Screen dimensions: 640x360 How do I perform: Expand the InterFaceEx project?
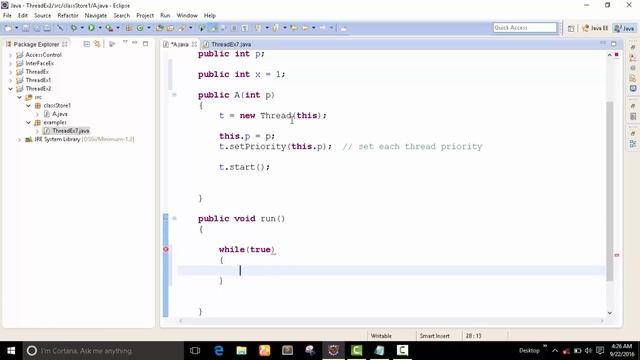coord(11,63)
